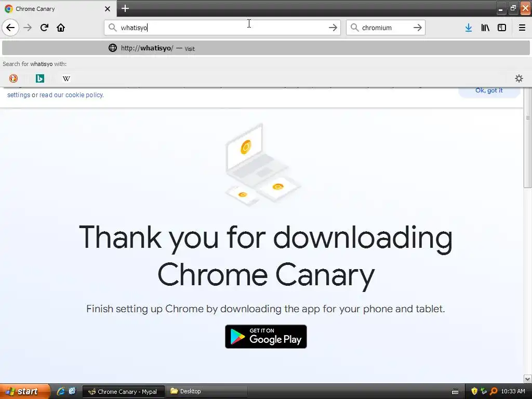Click the go arrow in the chromium search box
This screenshot has width=532, height=399.
pyautogui.click(x=418, y=28)
